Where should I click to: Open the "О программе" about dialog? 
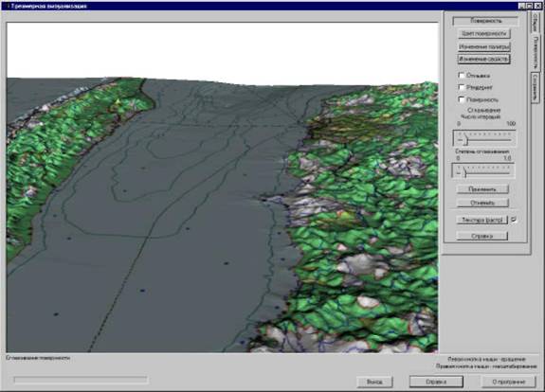point(509,382)
